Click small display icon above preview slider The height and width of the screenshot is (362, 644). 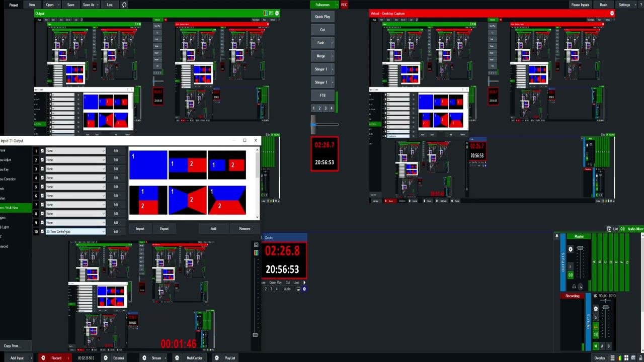256,245
